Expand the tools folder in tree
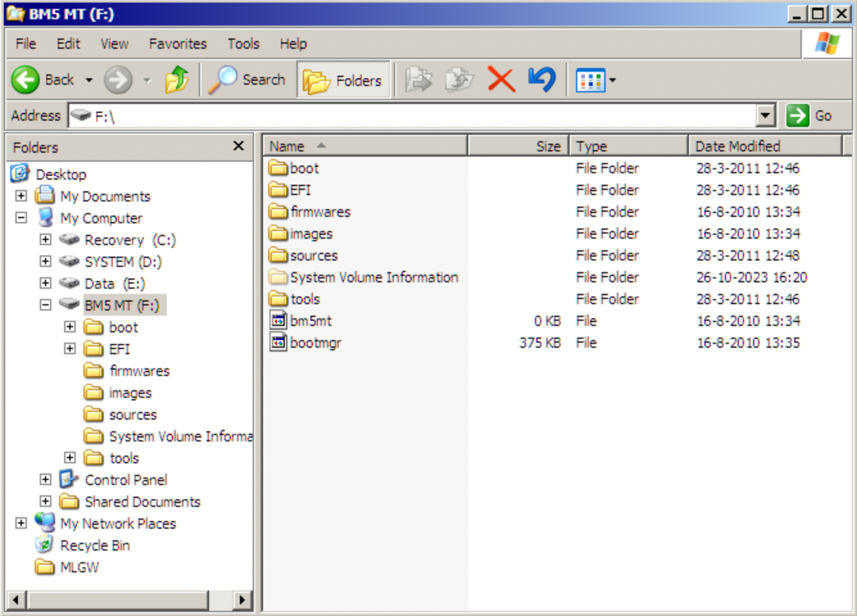The width and height of the screenshot is (857, 616). (70, 458)
